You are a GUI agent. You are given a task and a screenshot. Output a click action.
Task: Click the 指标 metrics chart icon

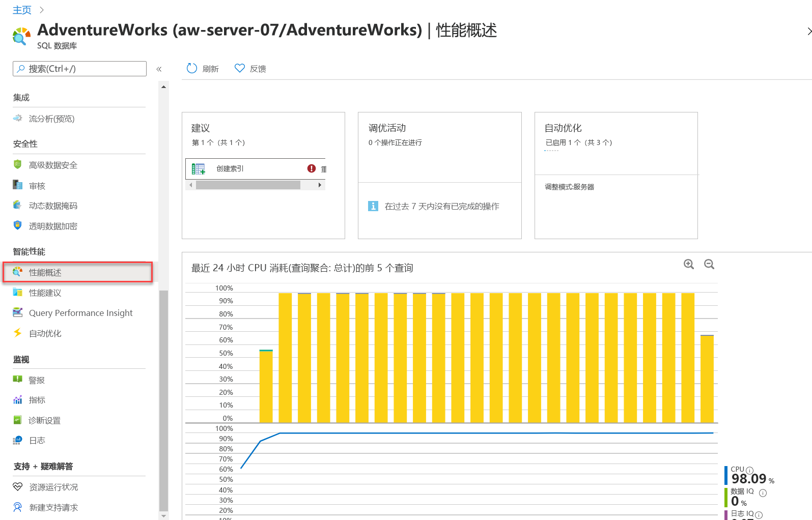[x=18, y=399]
